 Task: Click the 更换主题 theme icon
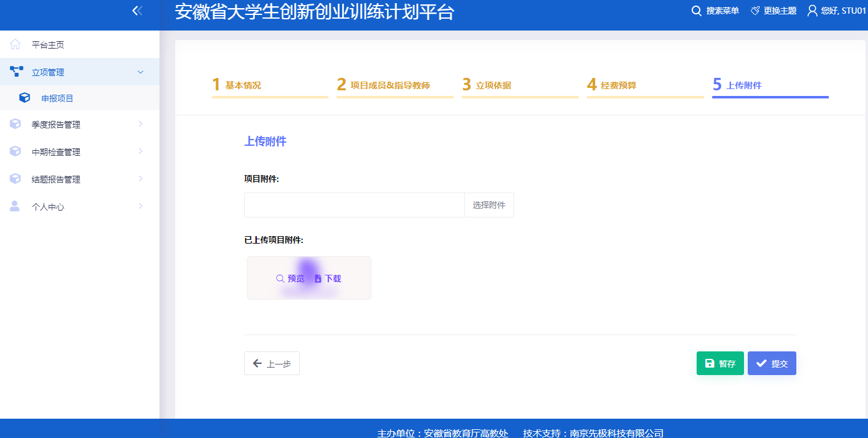[x=755, y=11]
